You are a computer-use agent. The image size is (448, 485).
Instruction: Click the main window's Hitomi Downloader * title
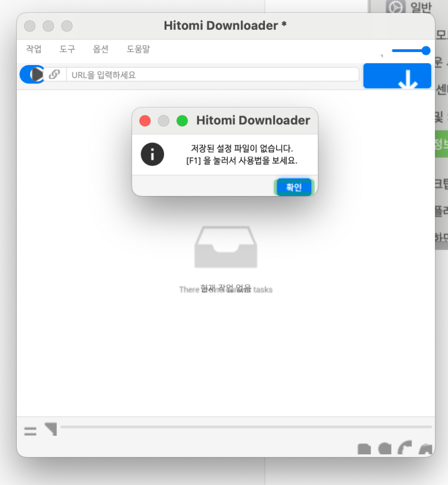[225, 26]
